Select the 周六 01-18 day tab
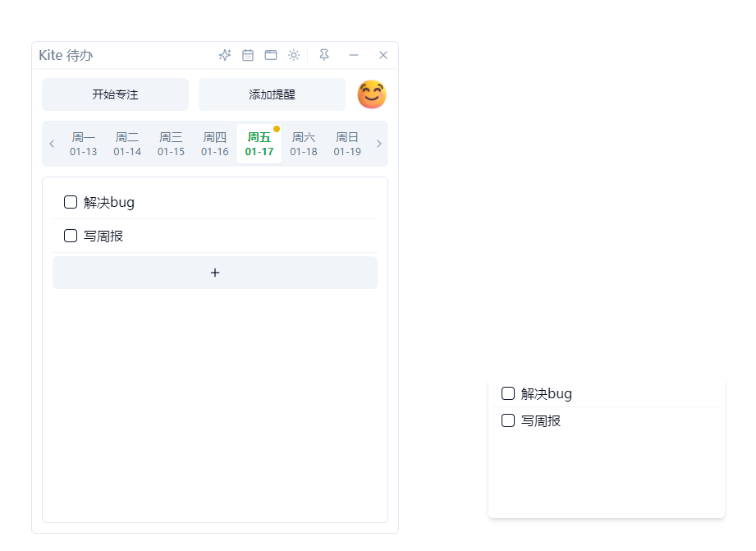Image resolution: width=756 pixels, height=551 pixels. pyautogui.click(x=304, y=144)
